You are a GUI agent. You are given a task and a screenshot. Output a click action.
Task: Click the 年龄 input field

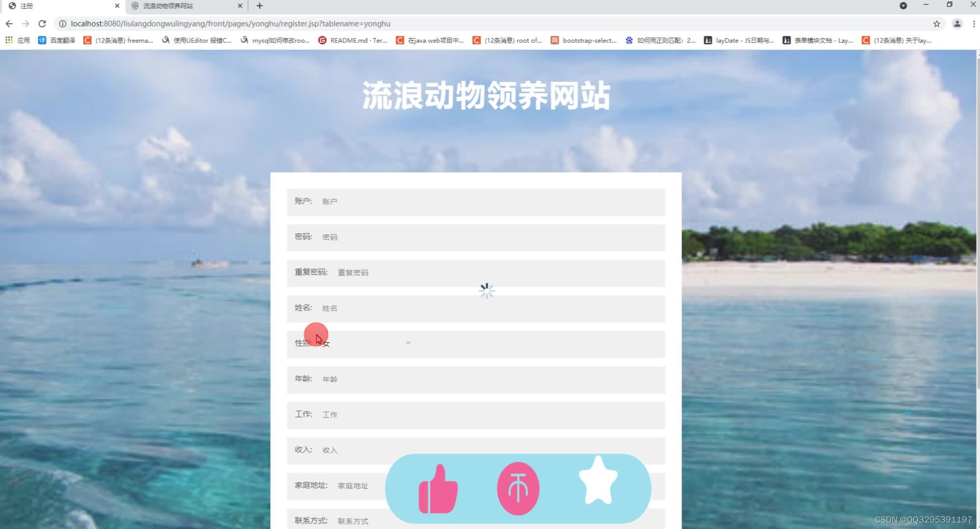[476, 380]
